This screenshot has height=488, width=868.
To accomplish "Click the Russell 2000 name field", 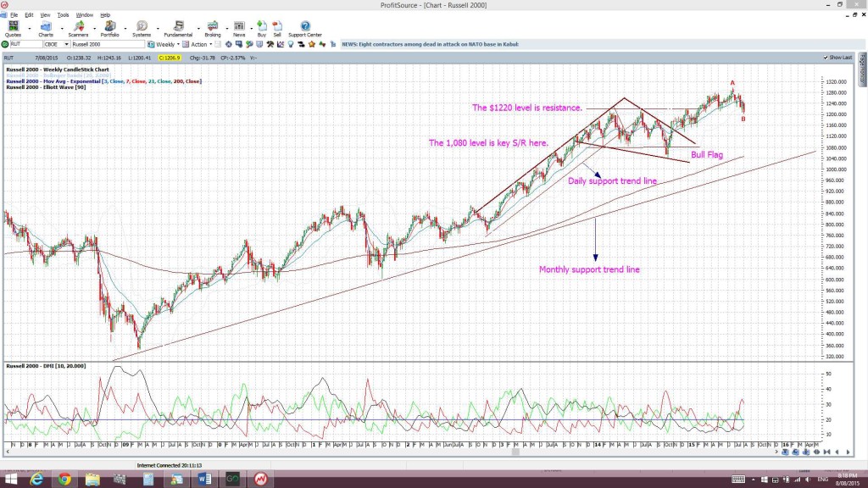I will click(108, 44).
